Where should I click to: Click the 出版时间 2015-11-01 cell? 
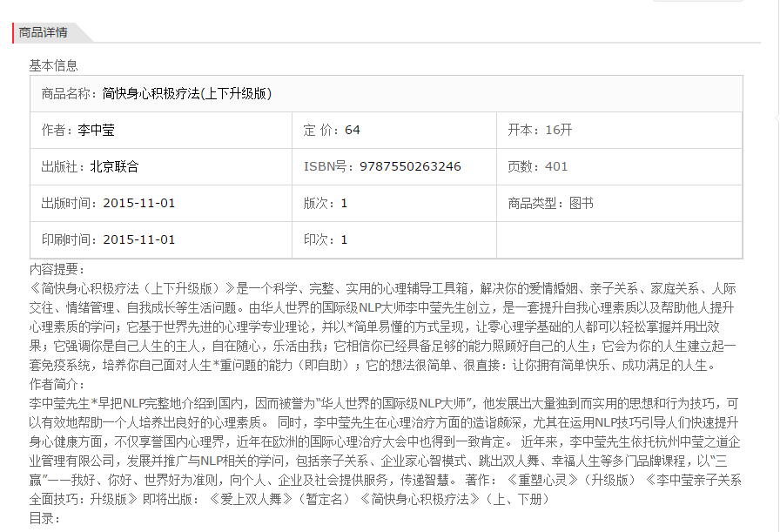pyautogui.click(x=108, y=203)
